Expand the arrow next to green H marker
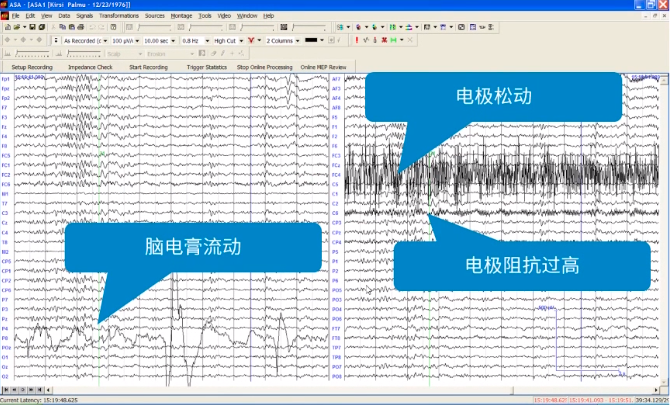The width and height of the screenshot is (670, 405). pyautogui.click(x=402, y=40)
